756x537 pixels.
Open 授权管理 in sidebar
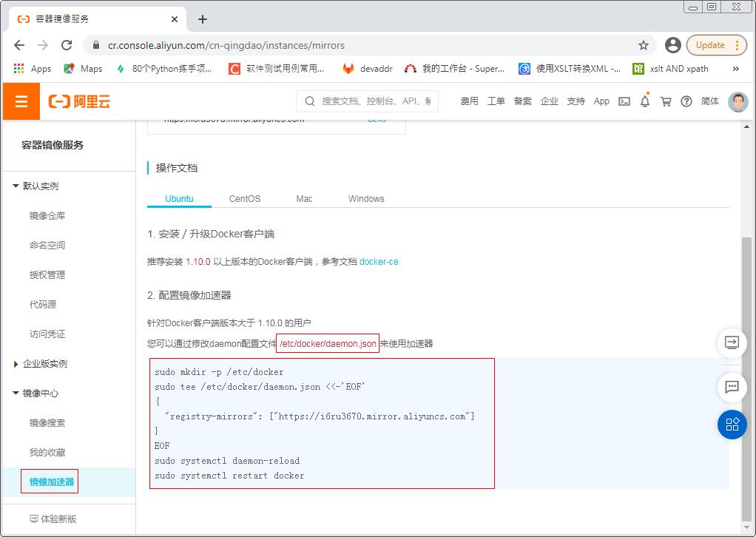click(47, 274)
